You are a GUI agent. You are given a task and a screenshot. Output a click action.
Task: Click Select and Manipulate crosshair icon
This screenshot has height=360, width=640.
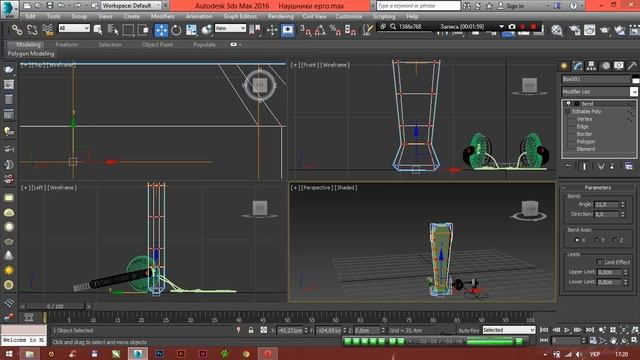[x=272, y=30]
